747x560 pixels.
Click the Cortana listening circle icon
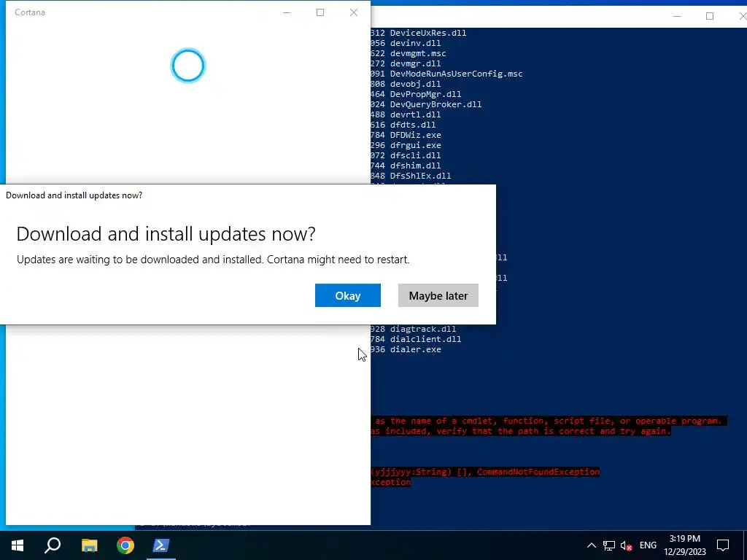click(x=187, y=66)
